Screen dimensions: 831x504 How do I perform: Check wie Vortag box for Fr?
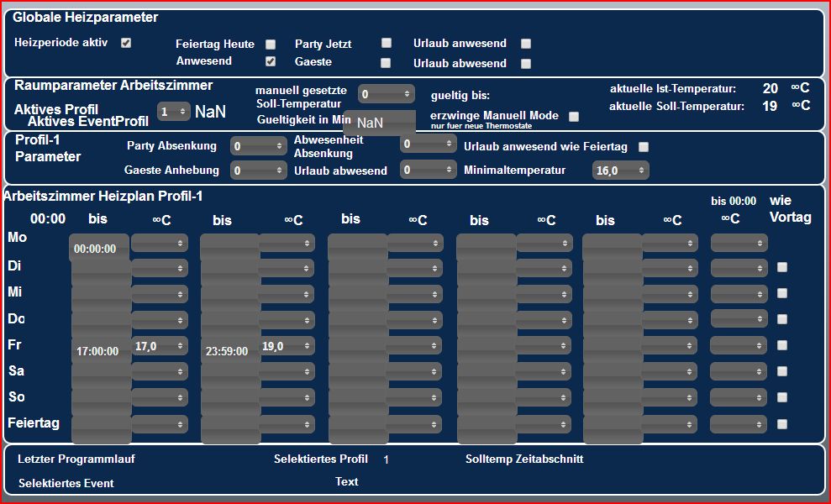point(782,345)
